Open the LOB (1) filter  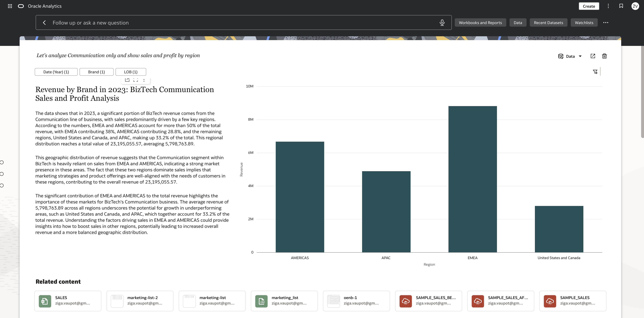click(x=131, y=72)
